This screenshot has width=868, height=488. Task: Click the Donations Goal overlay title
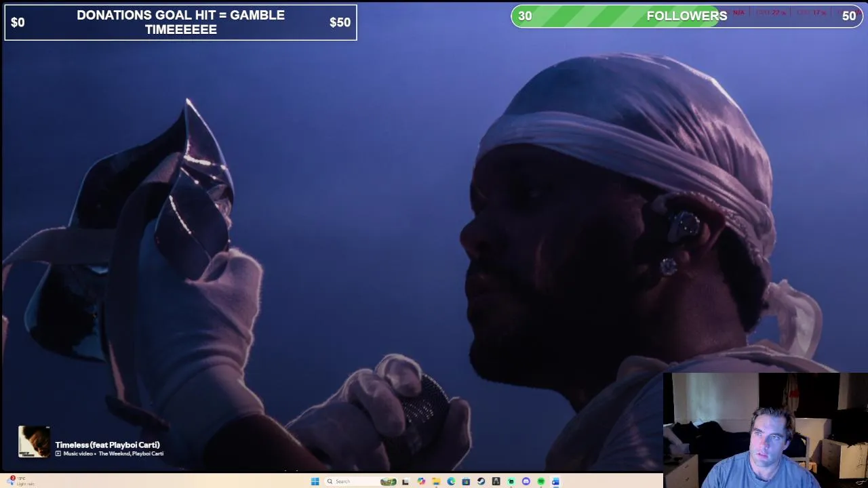coord(180,22)
